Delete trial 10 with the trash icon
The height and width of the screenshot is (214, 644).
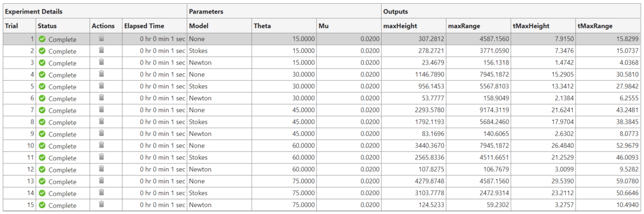(101, 146)
